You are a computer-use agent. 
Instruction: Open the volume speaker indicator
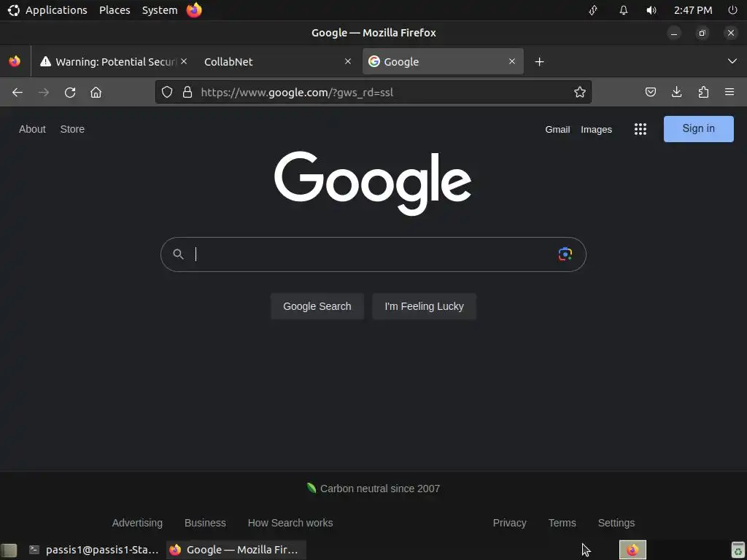pyautogui.click(x=651, y=10)
